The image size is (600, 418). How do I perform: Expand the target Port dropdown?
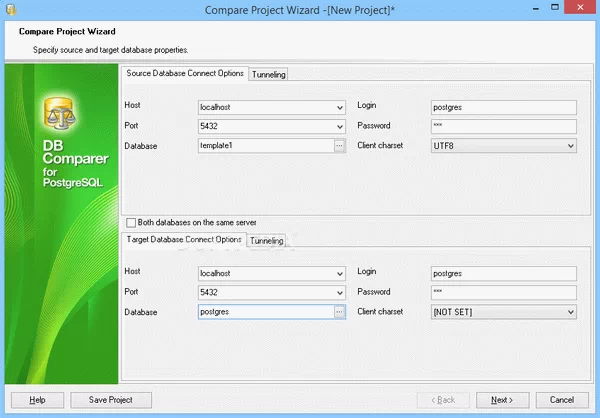click(x=339, y=293)
